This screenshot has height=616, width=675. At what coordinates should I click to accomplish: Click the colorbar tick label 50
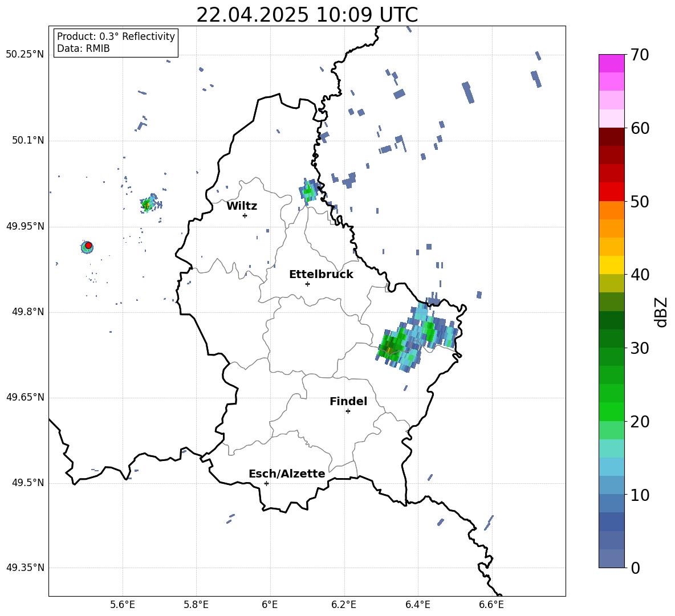[640, 202]
